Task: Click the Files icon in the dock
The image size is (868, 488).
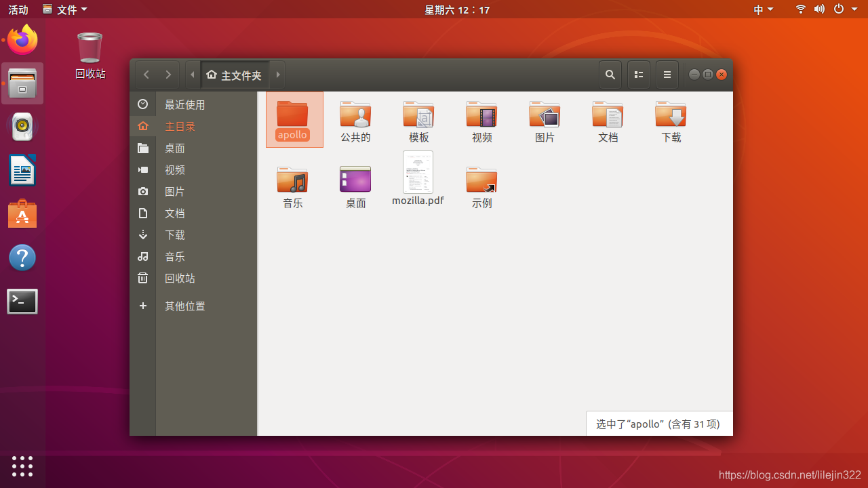Action: click(22, 83)
